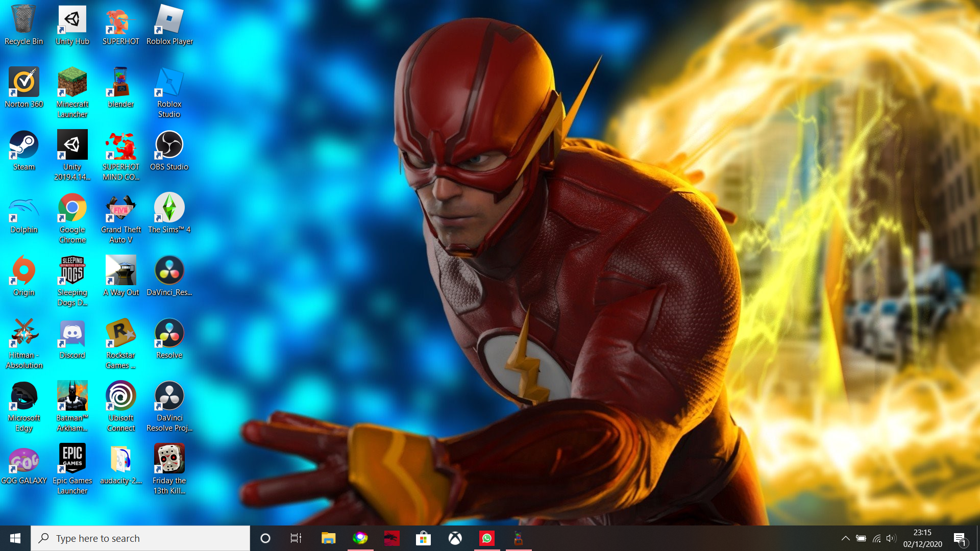The width and height of the screenshot is (980, 551).
Task: Select the Roblox Studio shortcut
Action: (169, 93)
